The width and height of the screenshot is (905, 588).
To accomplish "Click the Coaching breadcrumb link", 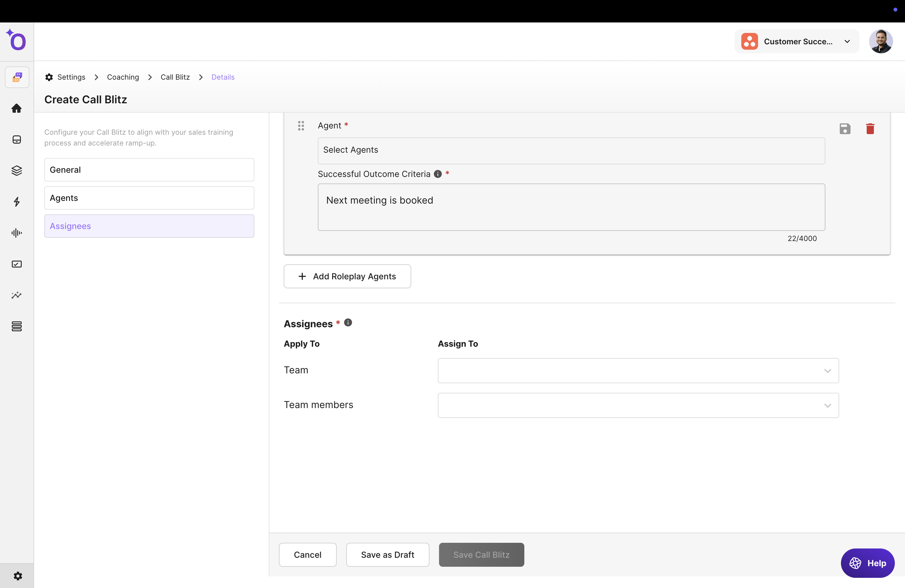I will (x=123, y=77).
